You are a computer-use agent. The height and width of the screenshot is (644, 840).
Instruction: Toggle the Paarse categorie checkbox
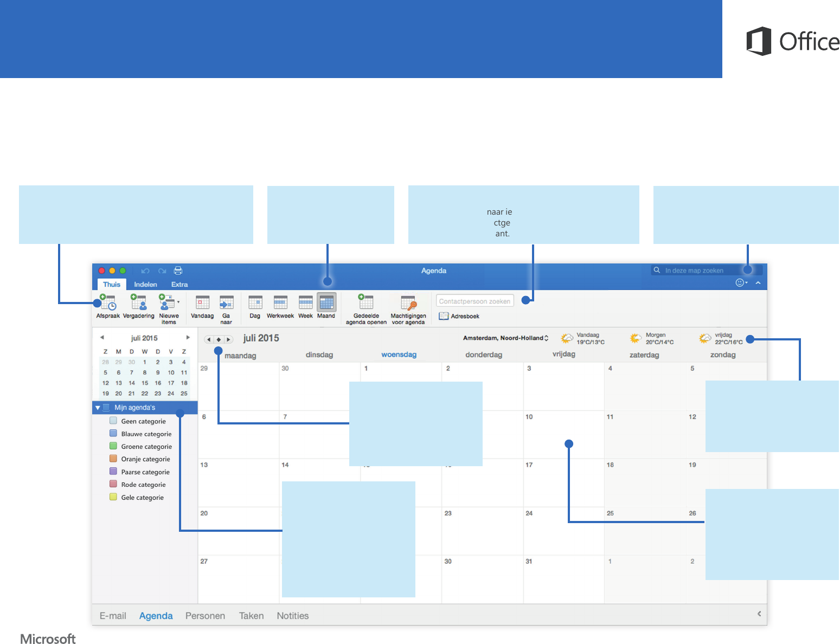pos(113,471)
